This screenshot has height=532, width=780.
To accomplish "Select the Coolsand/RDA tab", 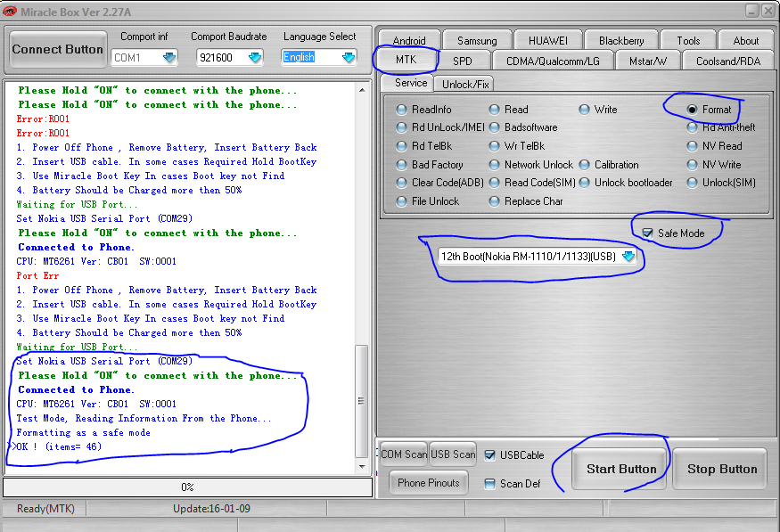I will [x=727, y=61].
